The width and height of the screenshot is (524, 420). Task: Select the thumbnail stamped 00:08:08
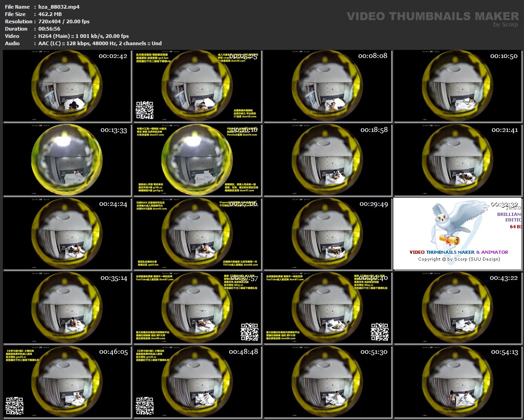[328, 86]
